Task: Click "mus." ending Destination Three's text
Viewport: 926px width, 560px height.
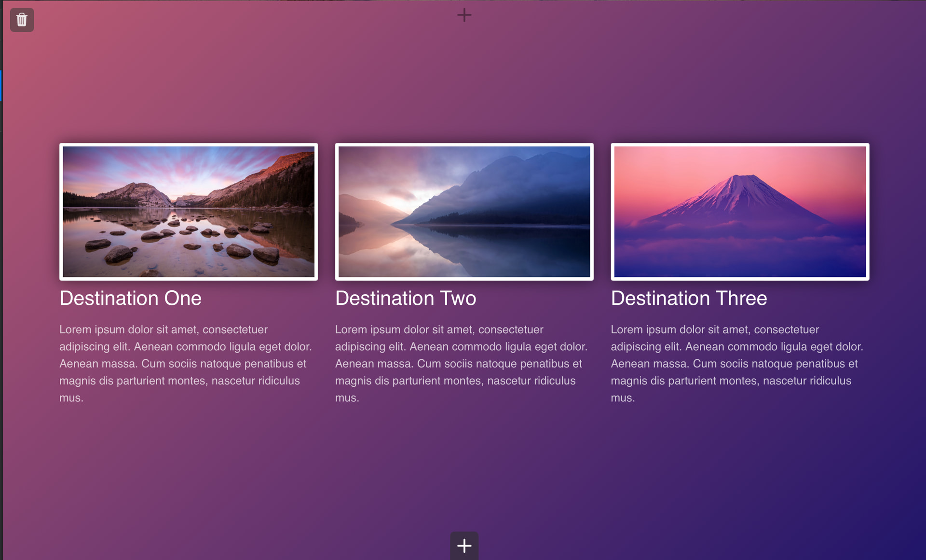Action: (x=623, y=398)
